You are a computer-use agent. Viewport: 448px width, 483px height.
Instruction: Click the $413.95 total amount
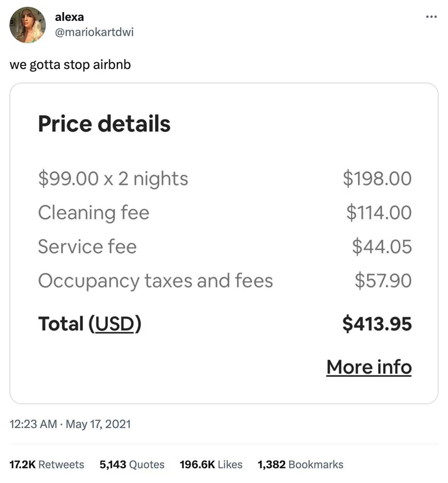377,324
